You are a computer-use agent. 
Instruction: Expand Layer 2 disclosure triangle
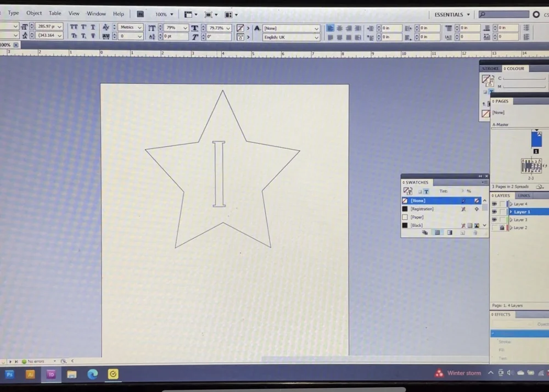(x=511, y=228)
